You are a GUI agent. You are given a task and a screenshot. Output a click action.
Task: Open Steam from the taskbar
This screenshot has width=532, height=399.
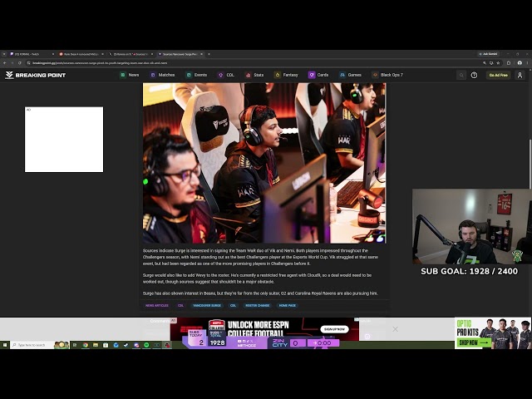click(x=126, y=345)
